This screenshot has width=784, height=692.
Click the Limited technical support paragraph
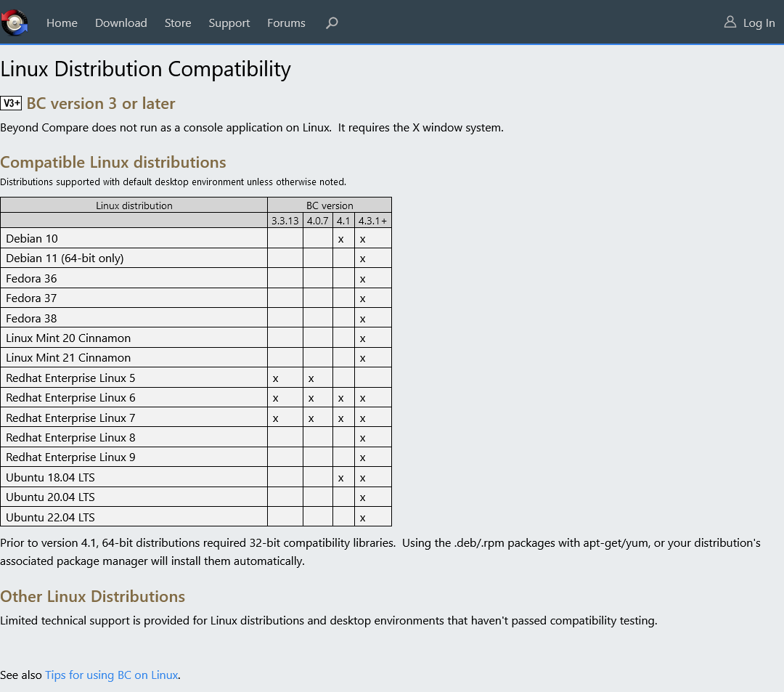pos(329,621)
